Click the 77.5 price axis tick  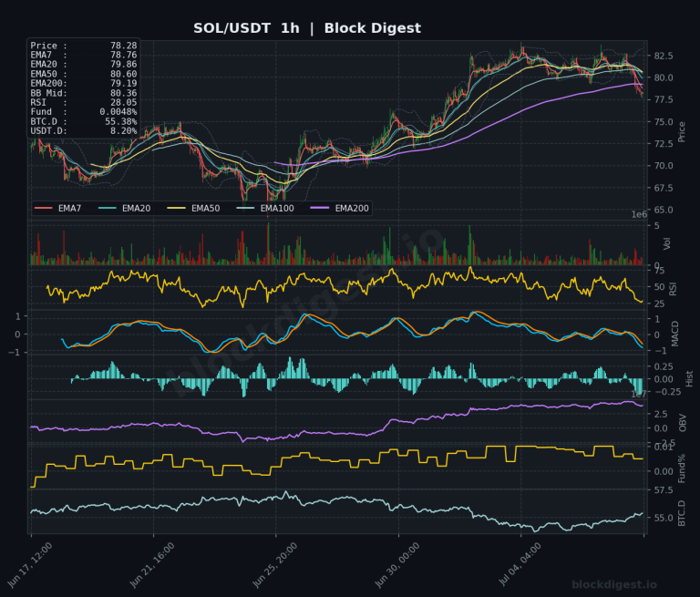[664, 99]
